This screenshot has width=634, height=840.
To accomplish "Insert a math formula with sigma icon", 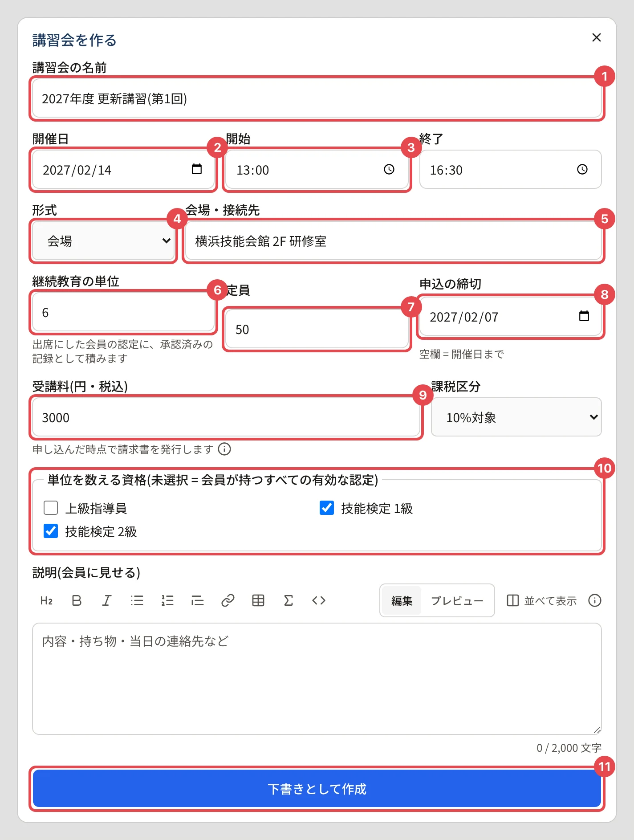I will (289, 600).
